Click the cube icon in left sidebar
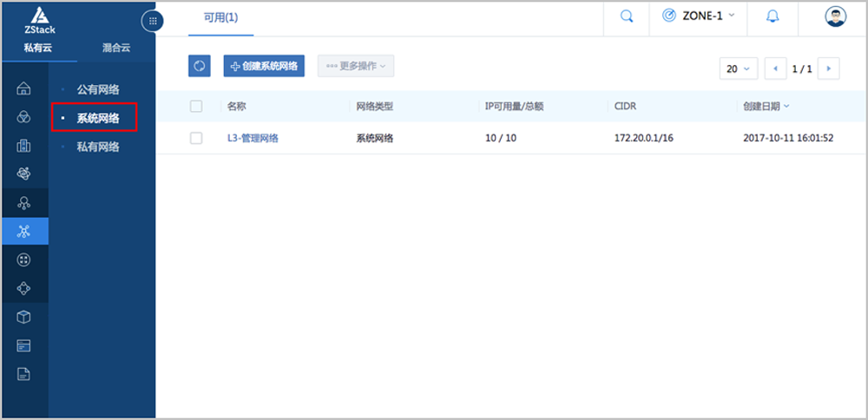This screenshot has height=420, width=868. (x=24, y=317)
